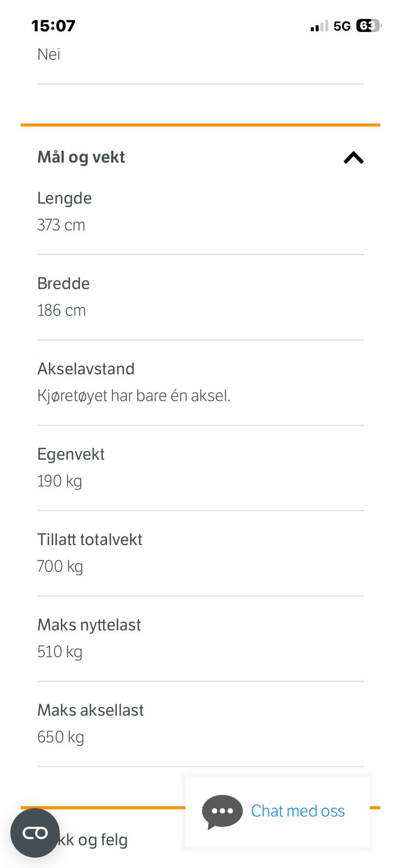401x868 pixels.
Task: Tap the 15:07 clock in status bar
Action: 53,25
